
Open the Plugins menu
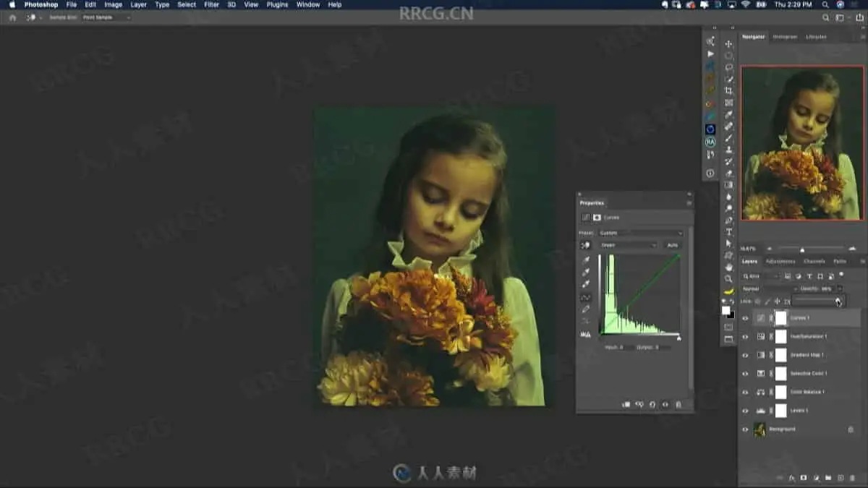click(277, 4)
